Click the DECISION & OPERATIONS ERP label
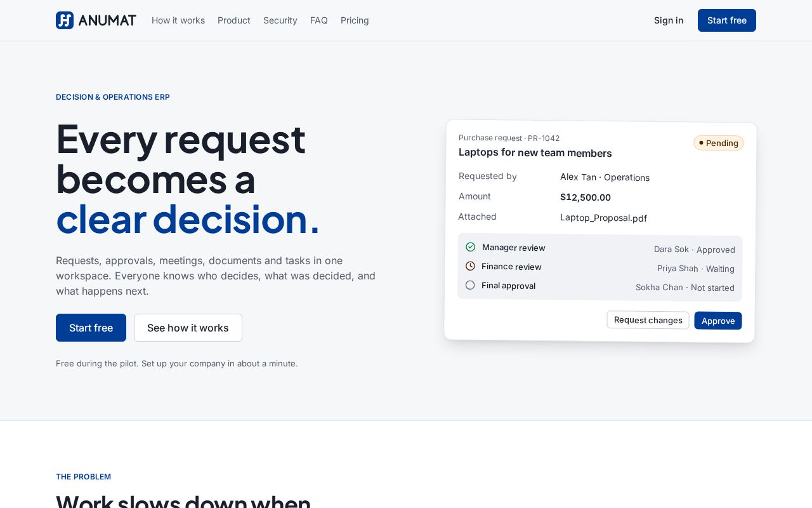This screenshot has height=508, width=812. 113,97
